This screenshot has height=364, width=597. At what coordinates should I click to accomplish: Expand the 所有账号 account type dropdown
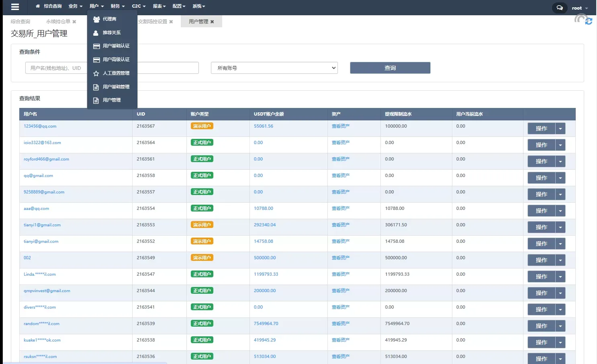coord(274,68)
